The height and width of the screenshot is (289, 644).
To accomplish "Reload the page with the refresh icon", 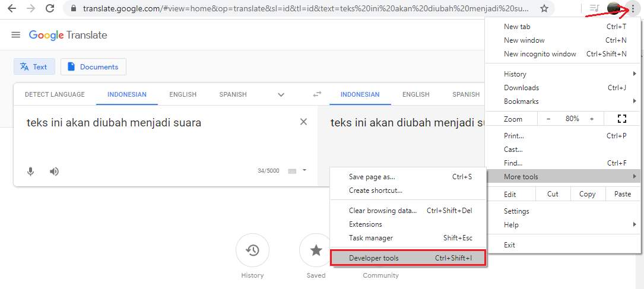I will coord(50,8).
